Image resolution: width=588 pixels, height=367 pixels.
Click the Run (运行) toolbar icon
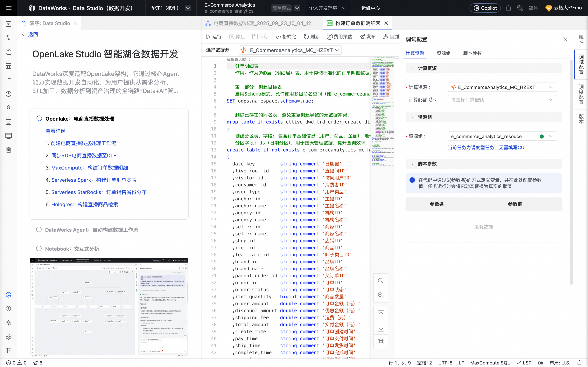tap(208, 37)
